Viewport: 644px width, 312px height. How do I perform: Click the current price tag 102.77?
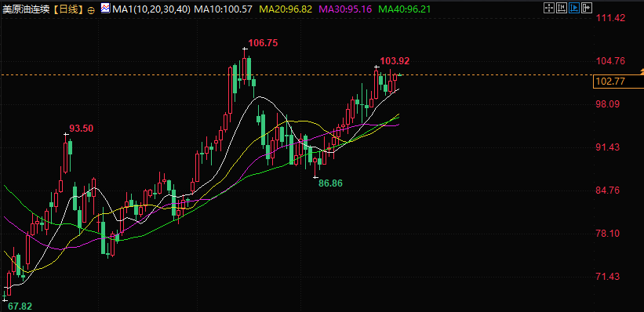point(619,82)
